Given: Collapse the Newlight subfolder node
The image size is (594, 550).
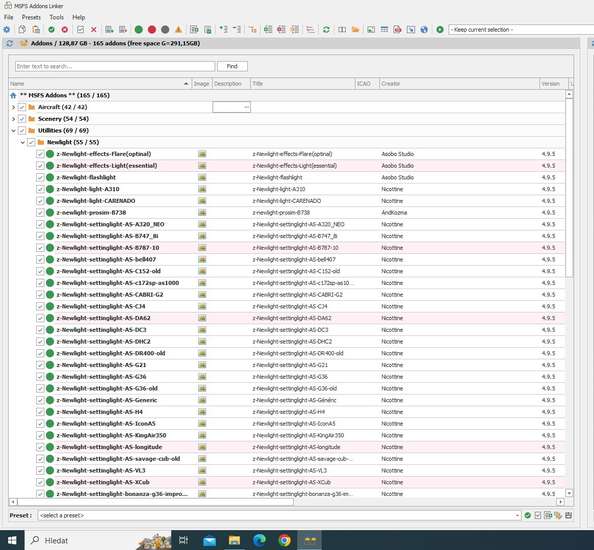Looking at the screenshot, I should coord(23,142).
